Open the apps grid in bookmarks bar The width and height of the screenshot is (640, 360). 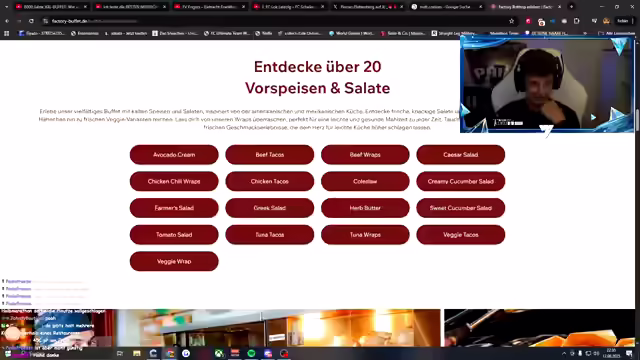click(7, 33)
